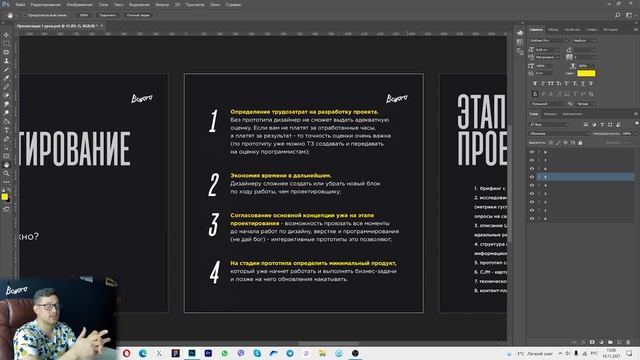The image size is (640, 360).
Task: Open the Файл menu
Action: click(x=20, y=4)
